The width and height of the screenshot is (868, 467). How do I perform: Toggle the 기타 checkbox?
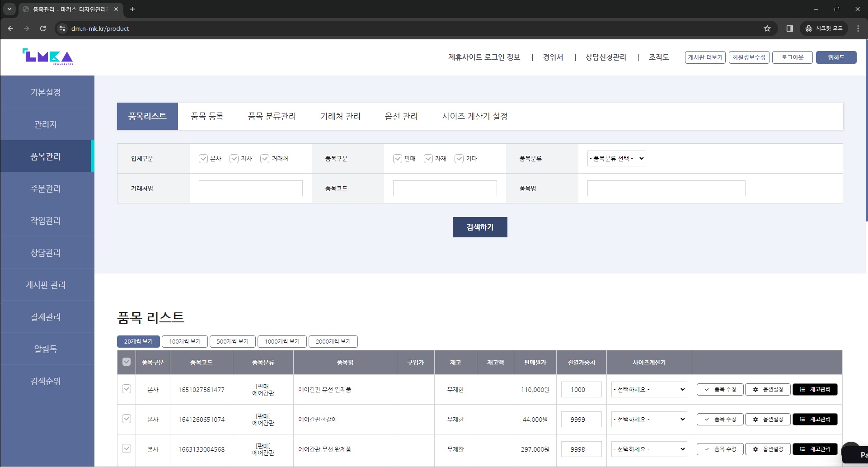[459, 159]
